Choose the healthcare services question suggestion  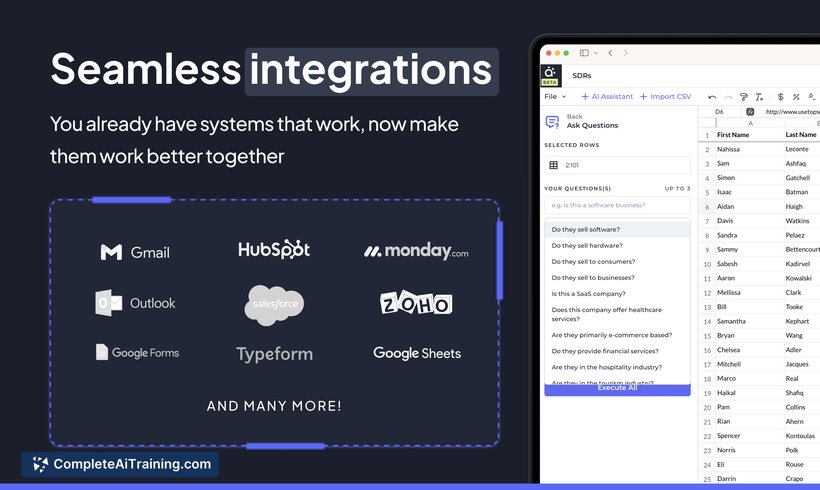click(x=617, y=314)
